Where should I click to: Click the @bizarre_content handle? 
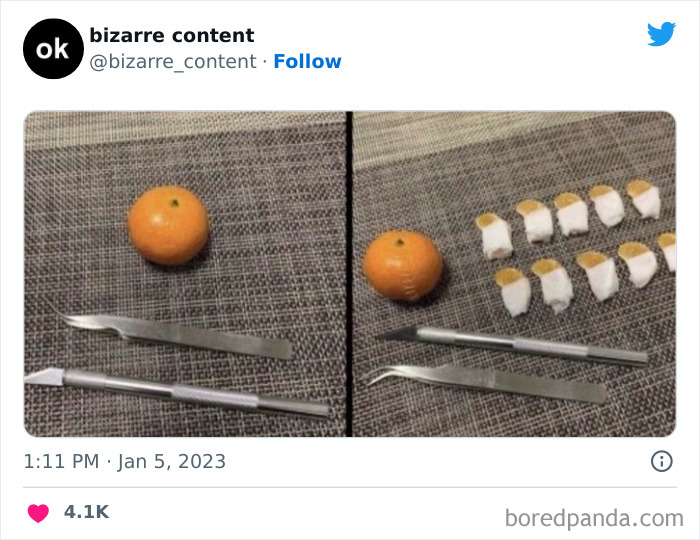(x=173, y=61)
